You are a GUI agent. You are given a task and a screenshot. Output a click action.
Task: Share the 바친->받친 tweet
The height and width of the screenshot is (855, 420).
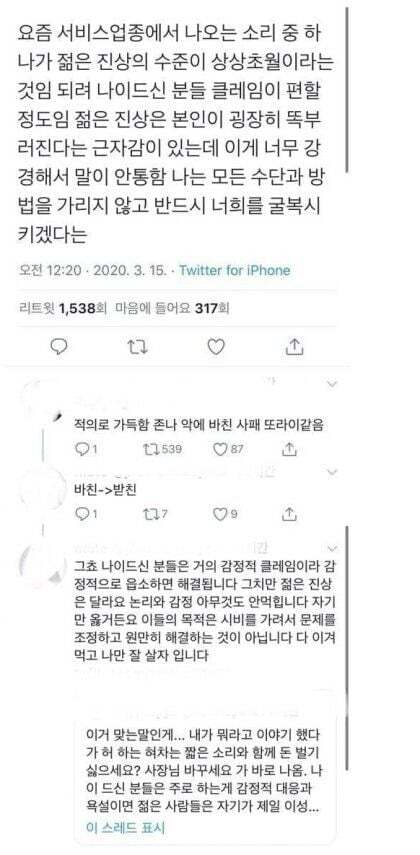point(290,513)
